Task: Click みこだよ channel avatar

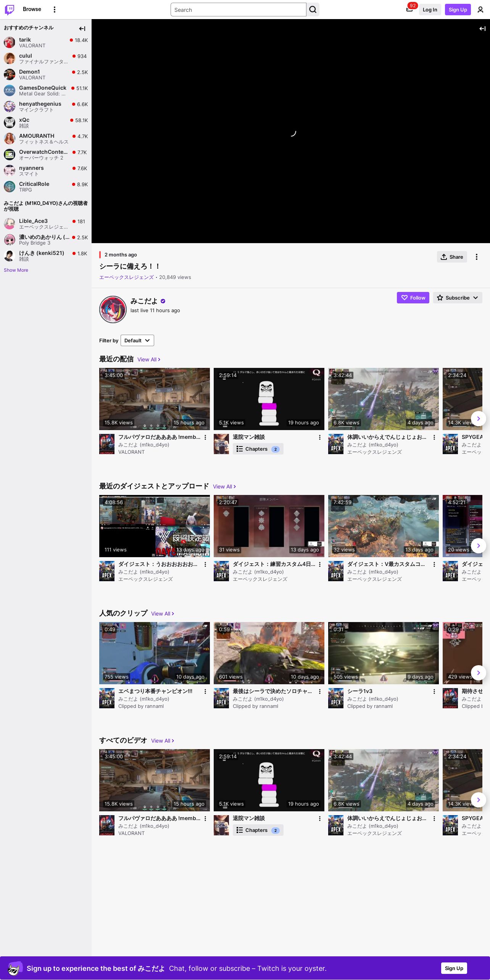Action: click(113, 309)
